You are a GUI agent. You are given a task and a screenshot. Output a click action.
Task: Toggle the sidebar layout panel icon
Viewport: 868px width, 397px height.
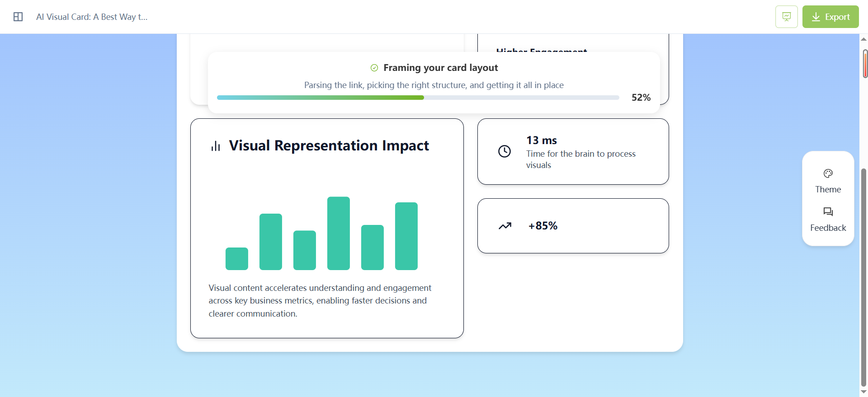[x=18, y=17]
